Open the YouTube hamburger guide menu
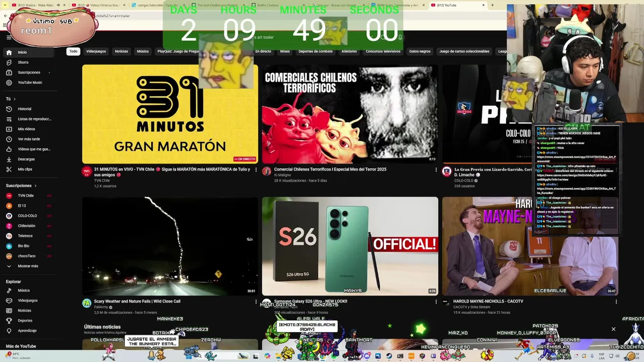The image size is (644, 362). pos(9,37)
